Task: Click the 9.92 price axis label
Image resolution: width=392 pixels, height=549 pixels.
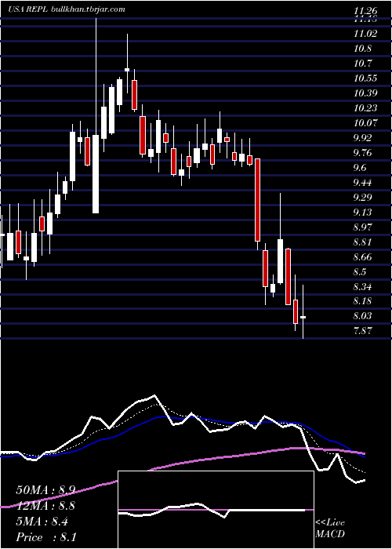Action: pos(362,138)
